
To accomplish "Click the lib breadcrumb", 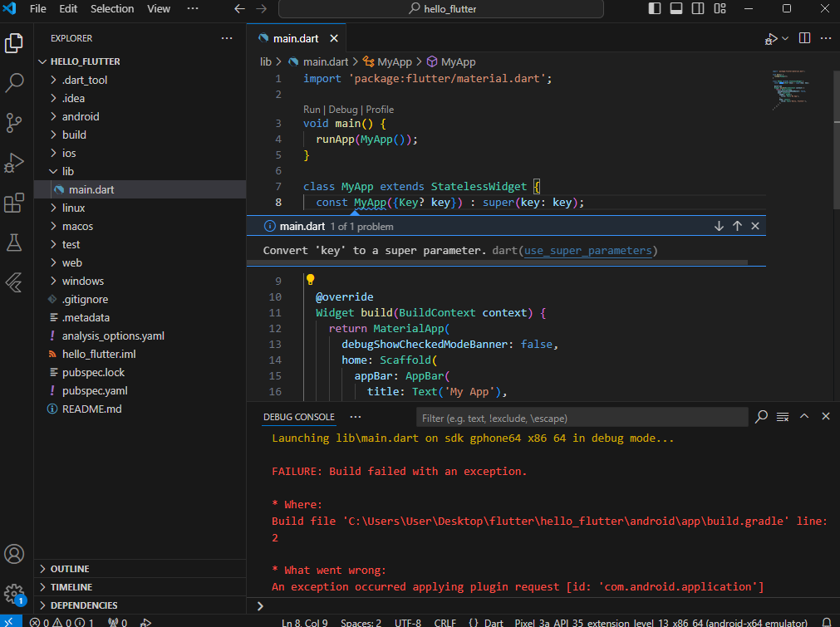I will [x=266, y=62].
